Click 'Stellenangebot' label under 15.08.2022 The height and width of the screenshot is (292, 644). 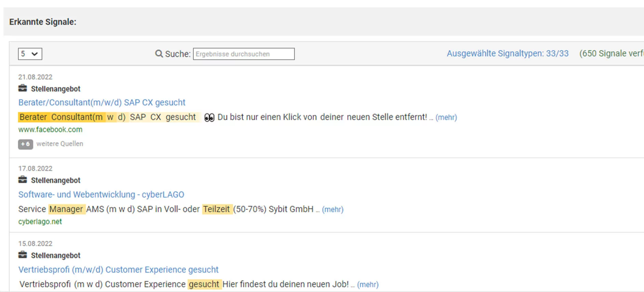[x=56, y=256]
